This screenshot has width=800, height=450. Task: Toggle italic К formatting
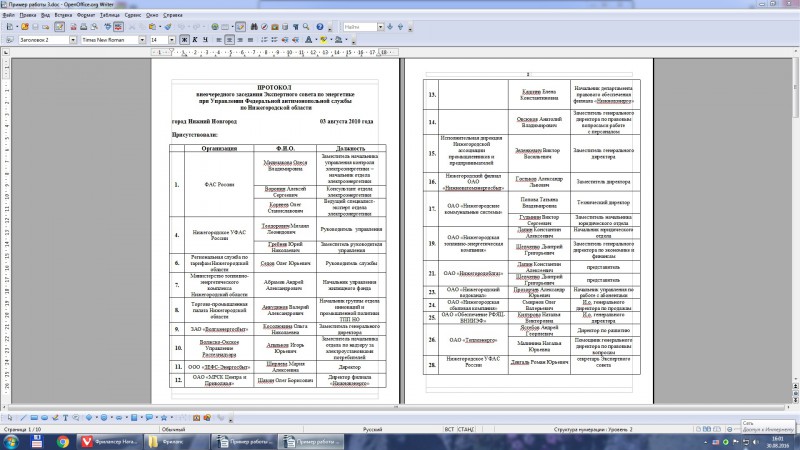click(x=195, y=40)
